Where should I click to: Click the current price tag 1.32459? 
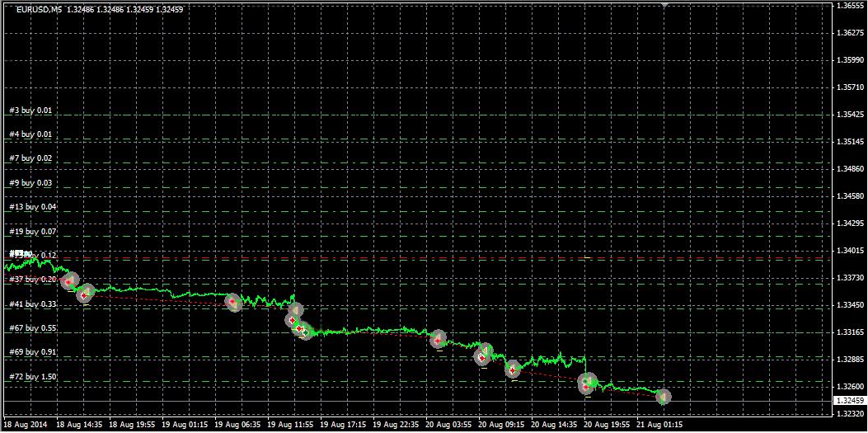(x=851, y=401)
